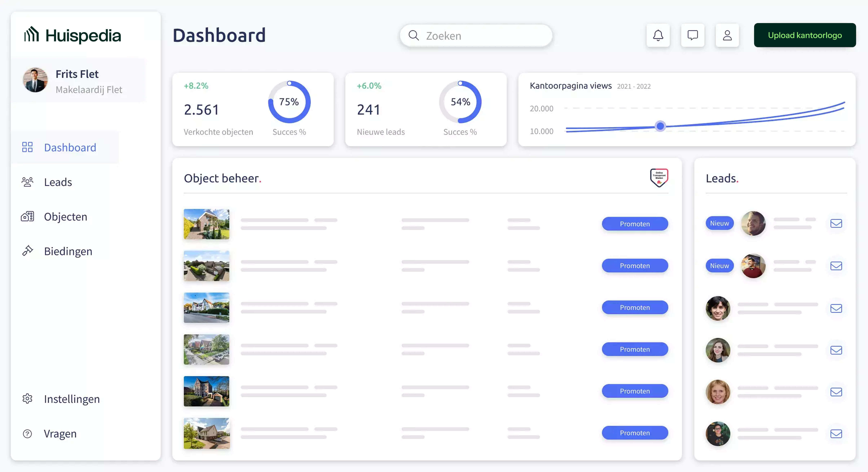
Task: Click the data point on Kantoorpagina views chart
Action: tap(660, 126)
